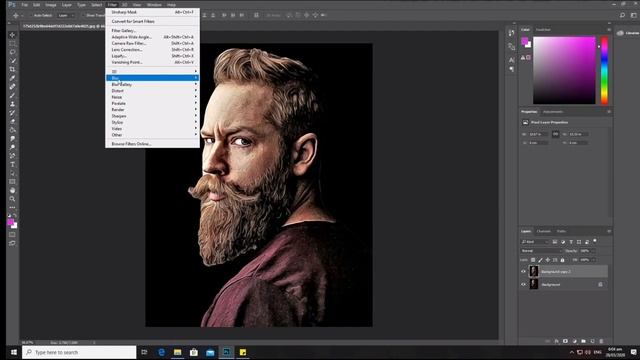
Task: Click Type here to search box
Action: pyautogui.click(x=79, y=352)
